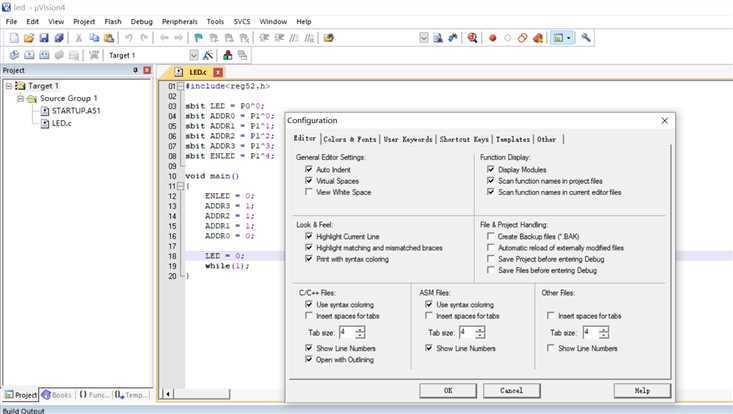Image resolution: width=733 pixels, height=414 pixels.
Task: Click the editor horizontal scrollbar left arrow
Action: pyautogui.click(x=167, y=394)
